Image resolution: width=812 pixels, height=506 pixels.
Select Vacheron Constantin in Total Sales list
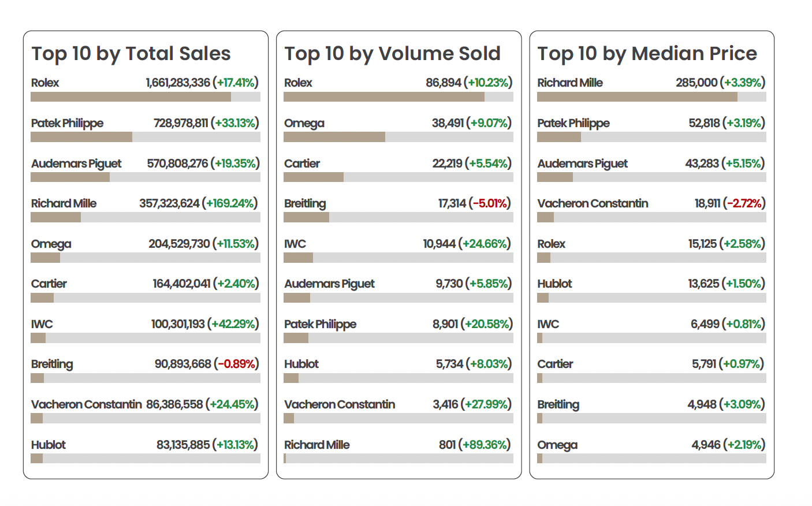point(86,404)
